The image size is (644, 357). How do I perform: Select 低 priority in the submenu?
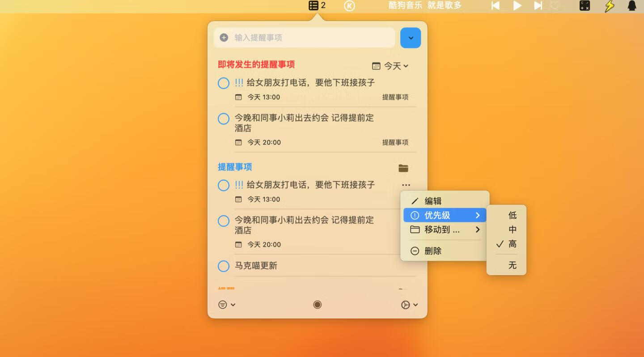512,215
